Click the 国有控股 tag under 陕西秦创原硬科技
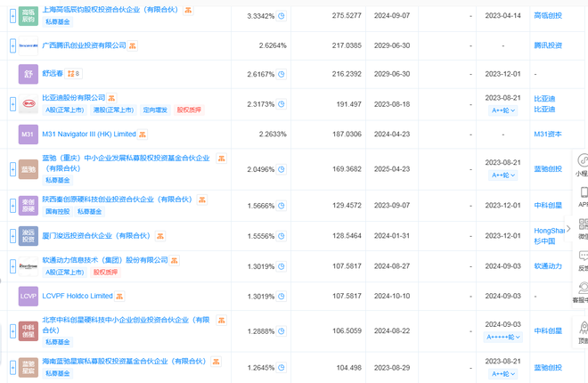The width and height of the screenshot is (588, 383). coord(56,212)
